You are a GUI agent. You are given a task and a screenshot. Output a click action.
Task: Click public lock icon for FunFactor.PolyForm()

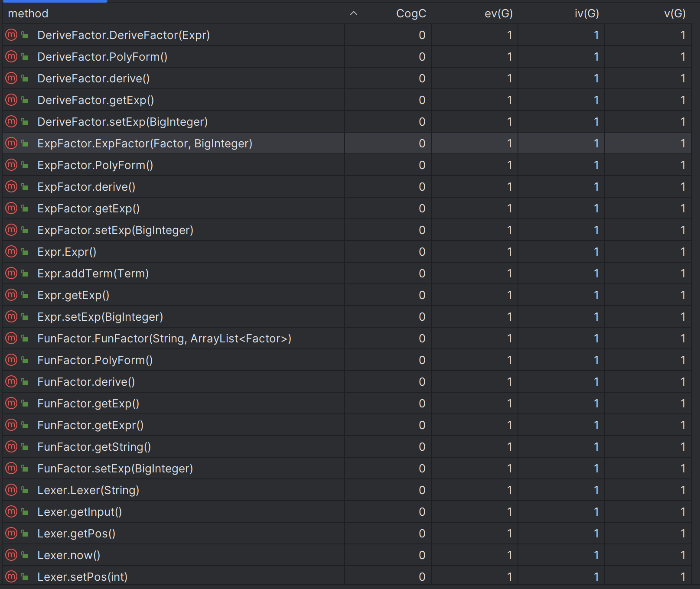pos(25,360)
